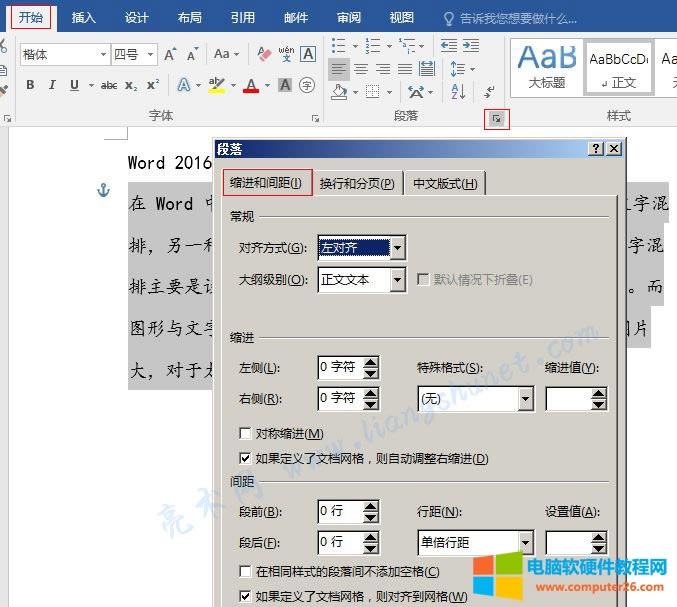Click the 左侧 indent value field
Image resolution: width=677 pixels, height=607 pixels.
pyautogui.click(x=338, y=367)
